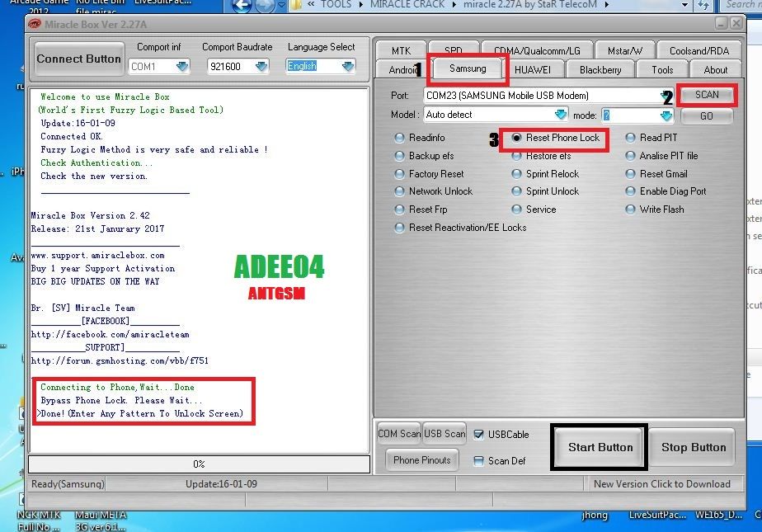
Task: Click the Start Button
Action: (x=600, y=448)
